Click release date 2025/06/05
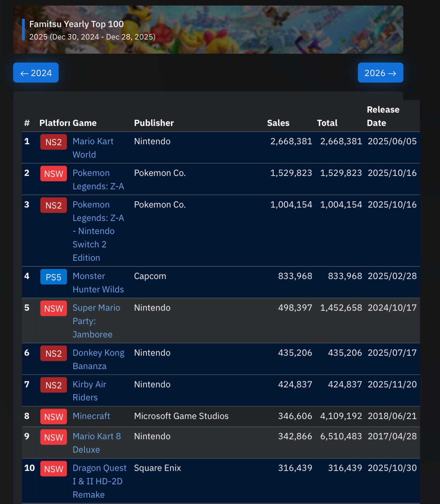 [392, 141]
